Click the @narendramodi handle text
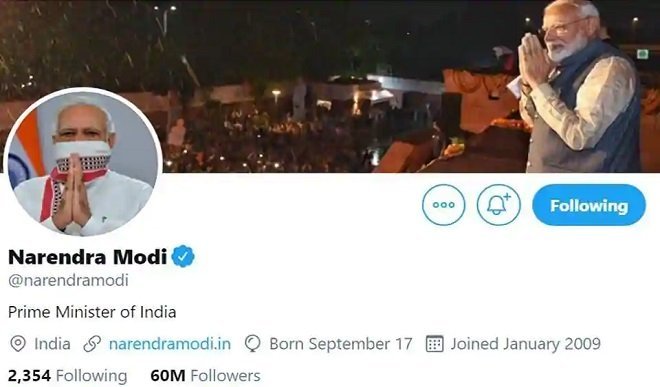Viewport: 660px width, 387px height. (68, 280)
